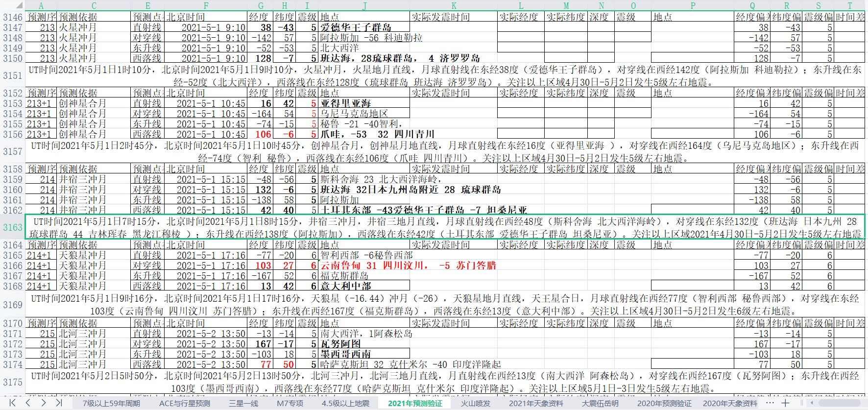
Task: Click the 瓦努阿图 location cell
Action: 364,344
